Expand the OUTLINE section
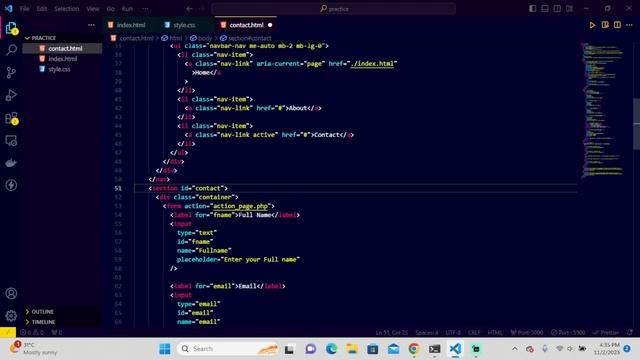Image resolution: width=640 pixels, height=360 pixels. coord(62,311)
